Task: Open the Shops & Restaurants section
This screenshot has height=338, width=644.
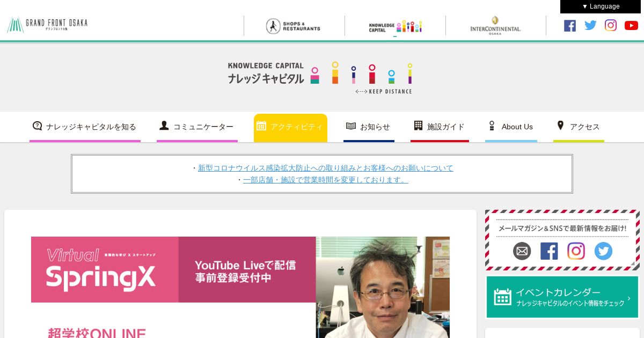Action: (x=294, y=26)
